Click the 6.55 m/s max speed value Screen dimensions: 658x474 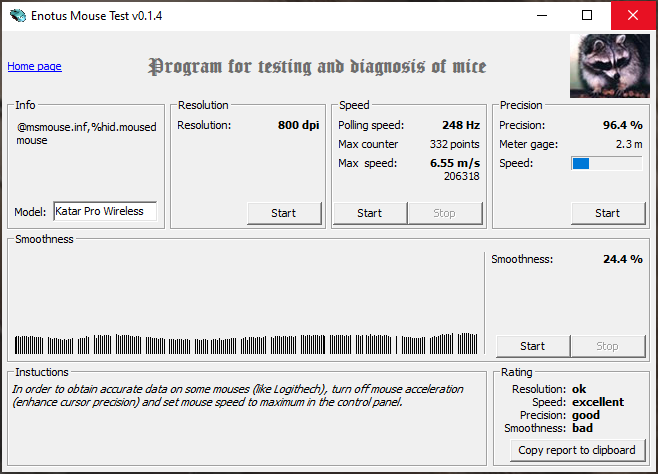455,163
